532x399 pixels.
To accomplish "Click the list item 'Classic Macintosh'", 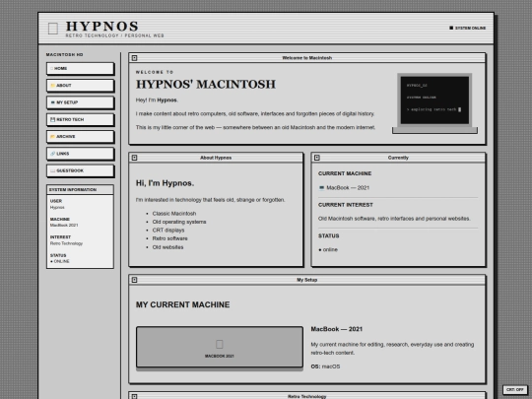I will [x=174, y=214].
